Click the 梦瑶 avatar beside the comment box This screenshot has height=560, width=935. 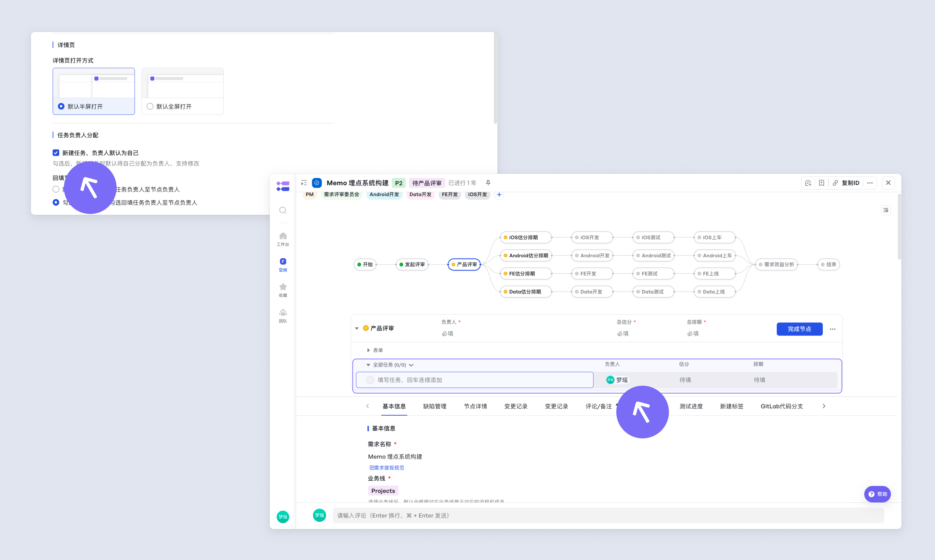point(319,515)
